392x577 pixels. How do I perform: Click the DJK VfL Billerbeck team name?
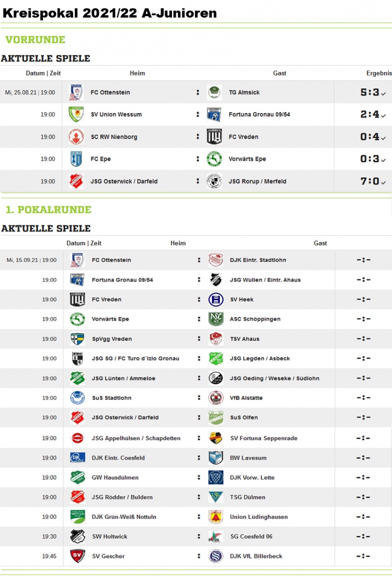point(256,556)
